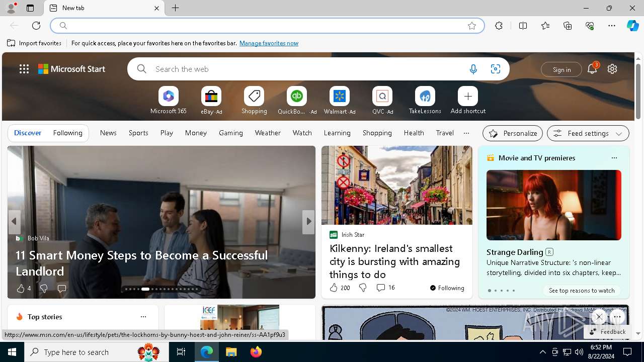Dislike the Kilkenny article

point(363,288)
